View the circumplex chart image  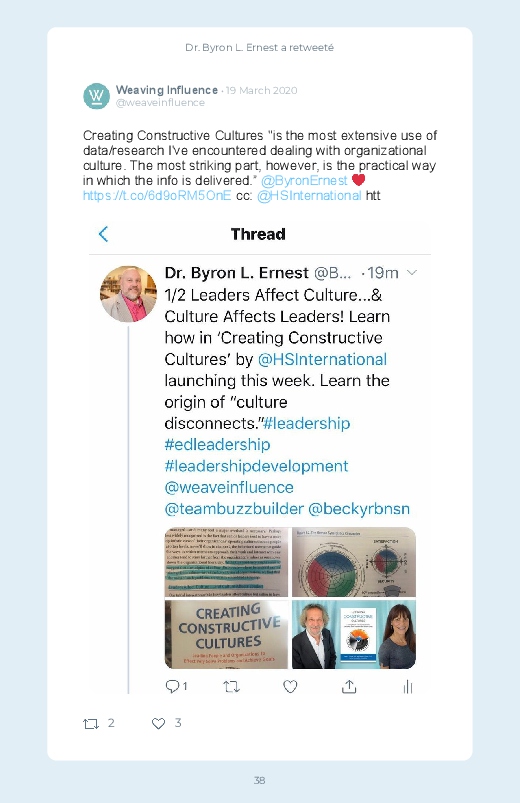tap(353, 562)
